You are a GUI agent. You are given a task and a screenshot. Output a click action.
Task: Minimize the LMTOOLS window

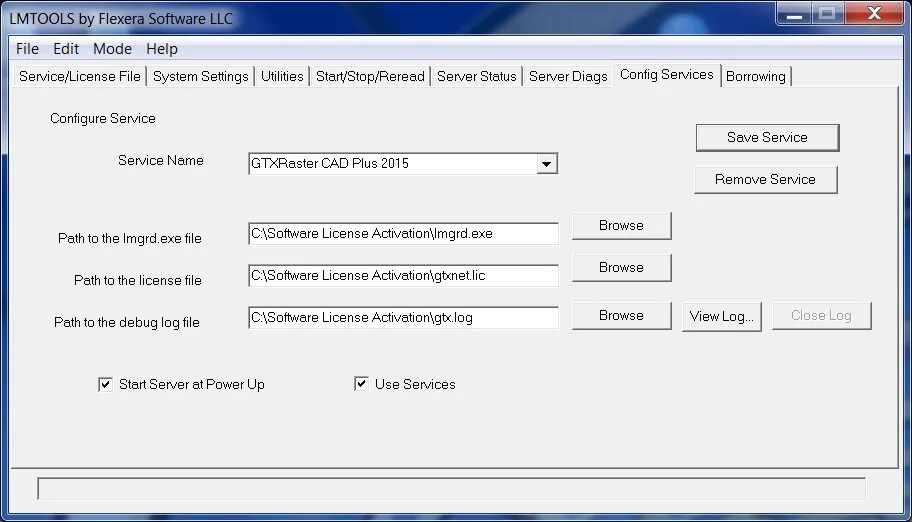point(794,14)
